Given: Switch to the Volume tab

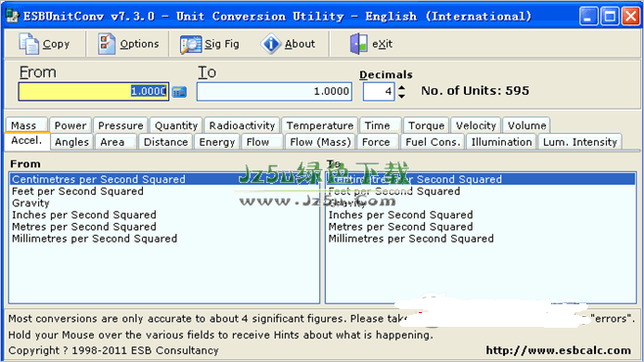Looking at the screenshot, I should 527,125.
